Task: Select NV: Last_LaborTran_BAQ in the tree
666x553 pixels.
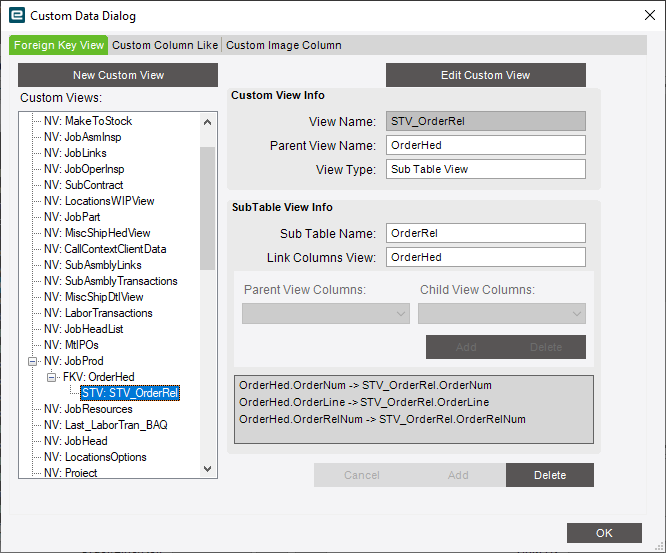Action: [x=106, y=425]
